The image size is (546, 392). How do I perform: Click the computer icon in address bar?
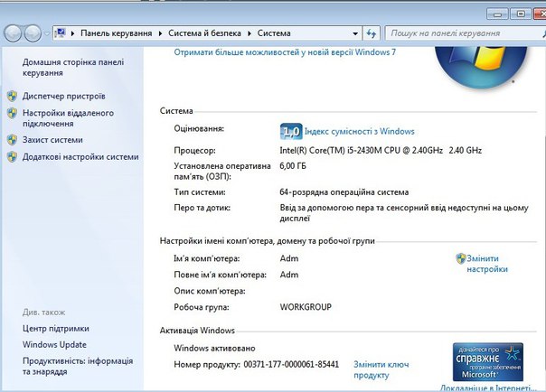pos(61,33)
